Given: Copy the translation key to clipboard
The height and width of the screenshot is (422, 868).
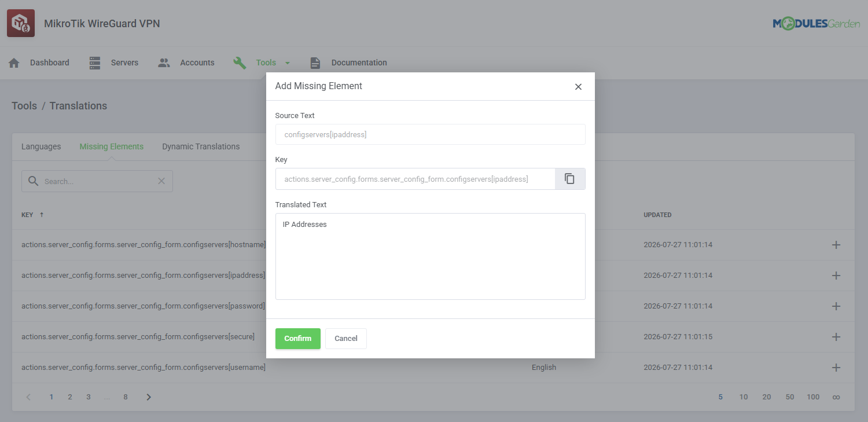Looking at the screenshot, I should pos(570,179).
